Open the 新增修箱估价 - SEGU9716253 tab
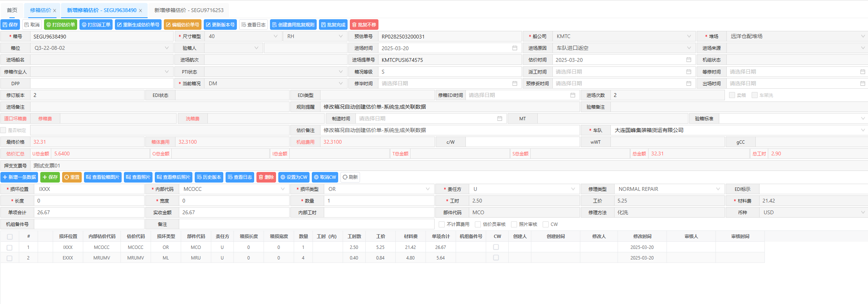The height and width of the screenshot is (304, 868). tap(189, 10)
